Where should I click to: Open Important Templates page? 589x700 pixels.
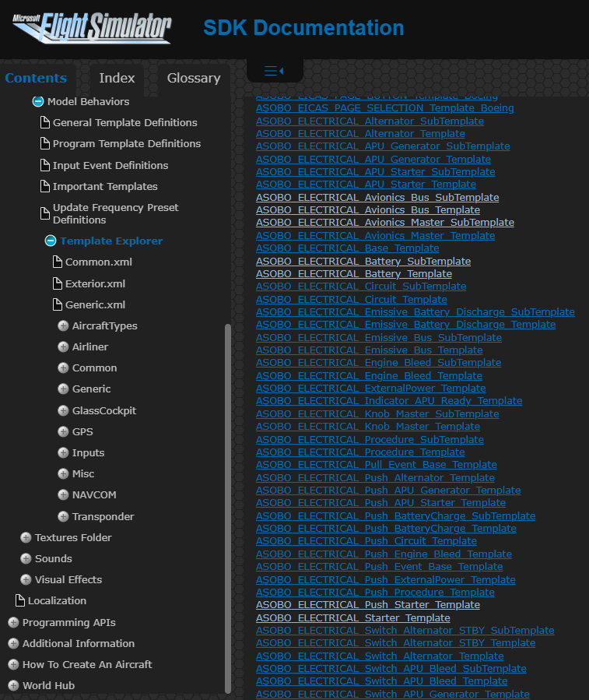pyautogui.click(x=105, y=186)
